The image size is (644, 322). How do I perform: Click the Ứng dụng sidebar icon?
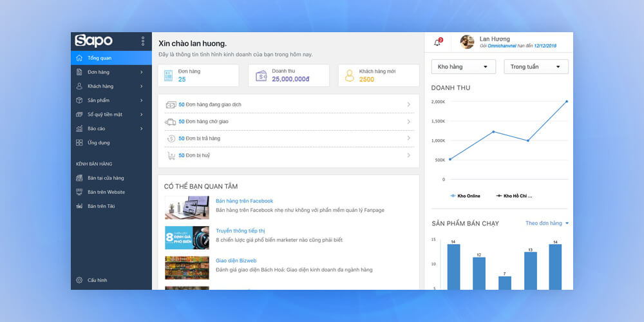pos(79,142)
